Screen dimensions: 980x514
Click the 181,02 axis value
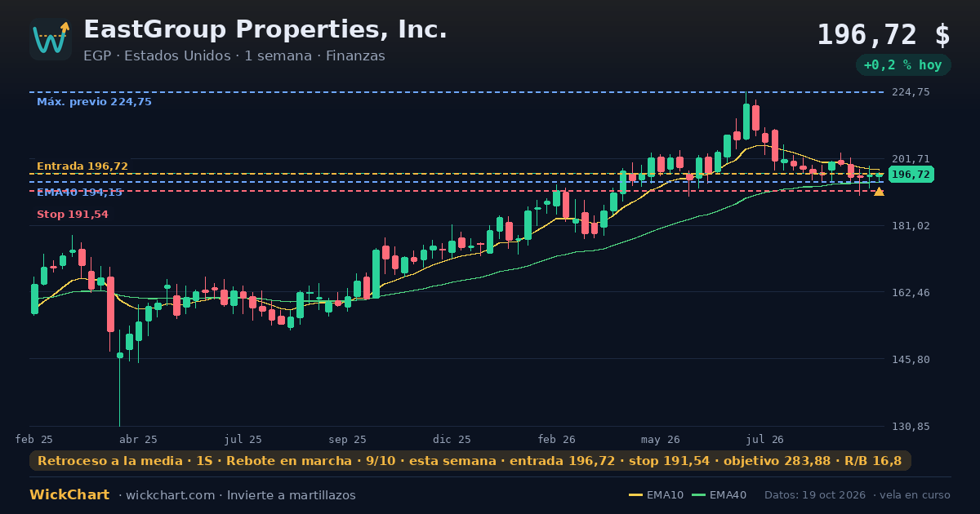click(911, 226)
